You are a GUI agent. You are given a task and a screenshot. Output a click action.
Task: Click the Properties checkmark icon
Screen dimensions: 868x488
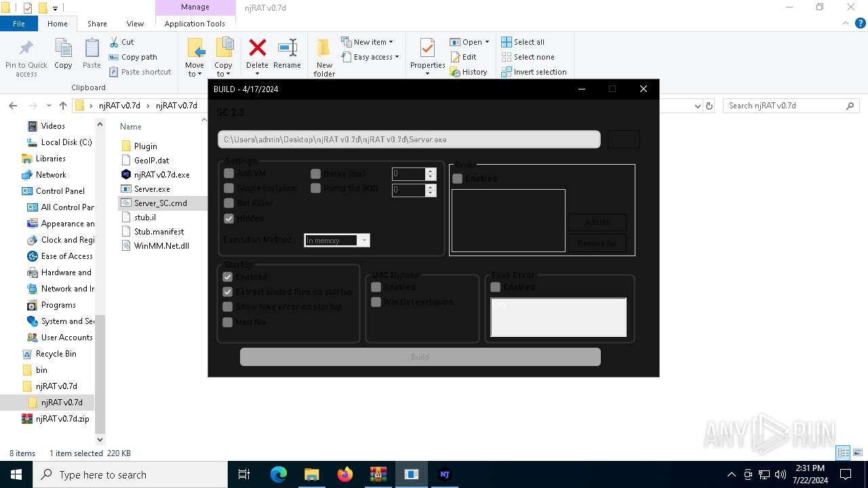pyautogui.click(x=427, y=48)
